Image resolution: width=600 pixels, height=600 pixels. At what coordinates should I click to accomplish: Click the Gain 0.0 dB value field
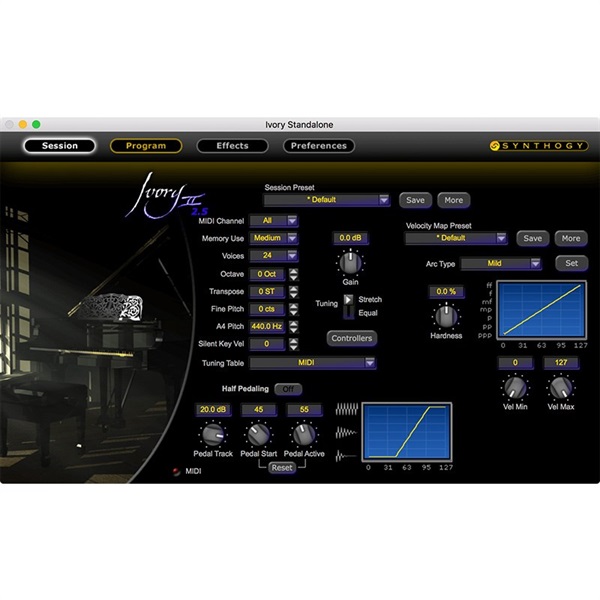pos(350,238)
